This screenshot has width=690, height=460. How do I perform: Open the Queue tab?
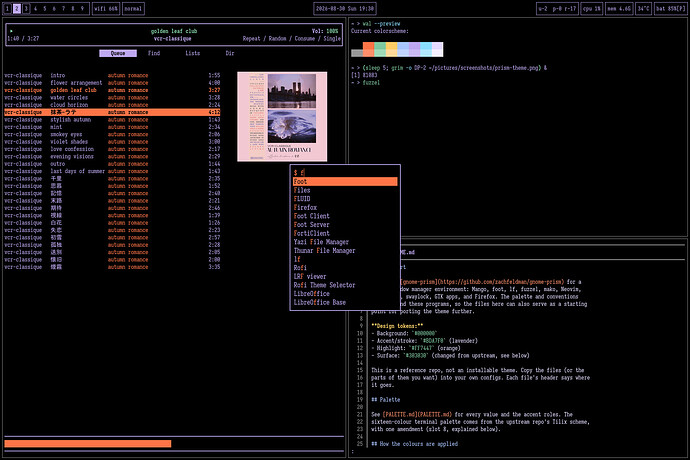pos(118,53)
